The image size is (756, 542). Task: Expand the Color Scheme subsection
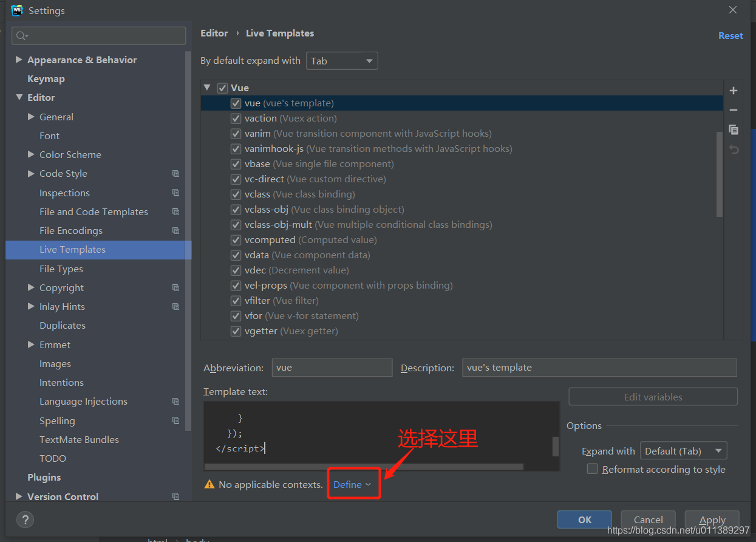click(31, 154)
